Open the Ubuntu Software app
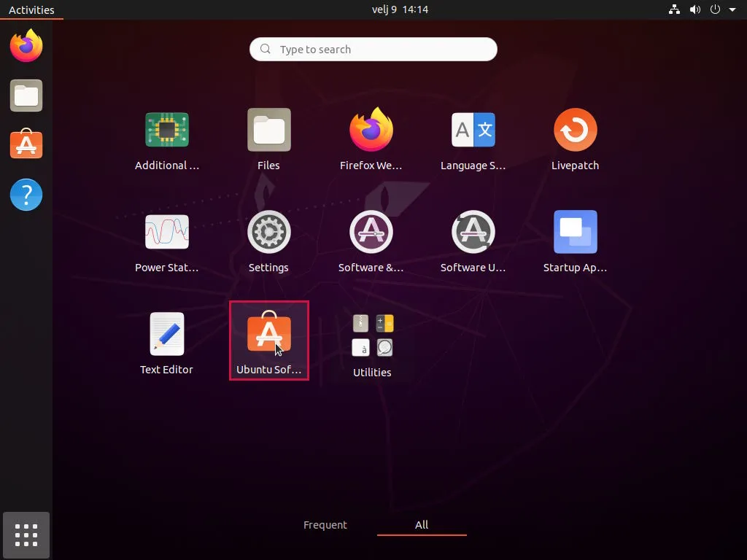This screenshot has height=560, width=747. (x=268, y=333)
